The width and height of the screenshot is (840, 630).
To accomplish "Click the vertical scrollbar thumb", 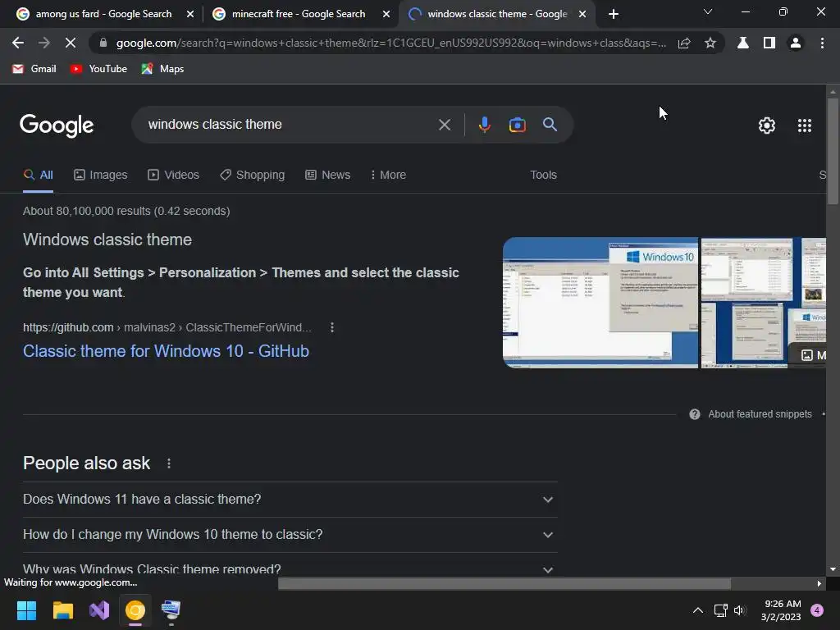I will pyautogui.click(x=833, y=152).
